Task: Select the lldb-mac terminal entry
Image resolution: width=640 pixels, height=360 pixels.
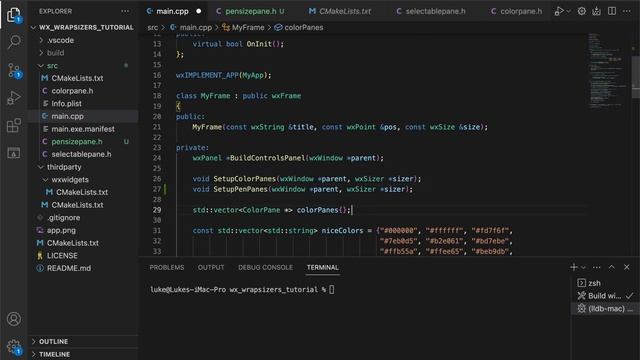Action: coord(605,309)
